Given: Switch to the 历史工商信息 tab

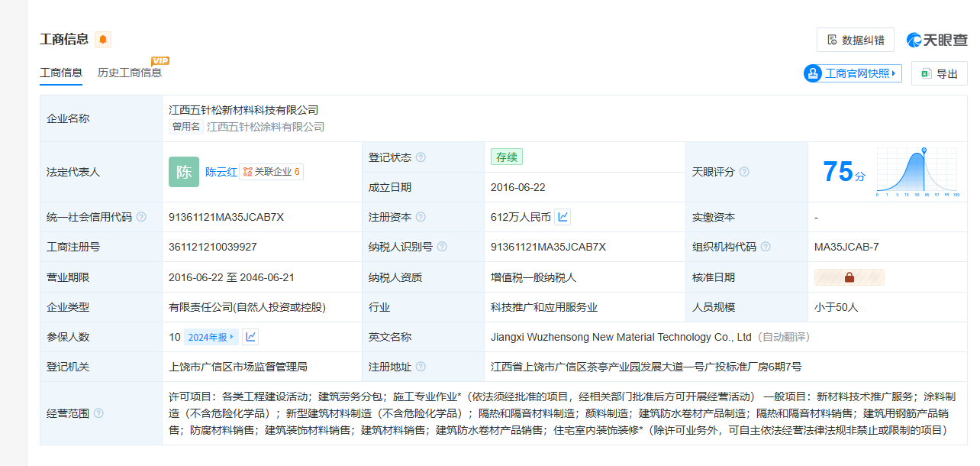Looking at the screenshot, I should [x=129, y=73].
